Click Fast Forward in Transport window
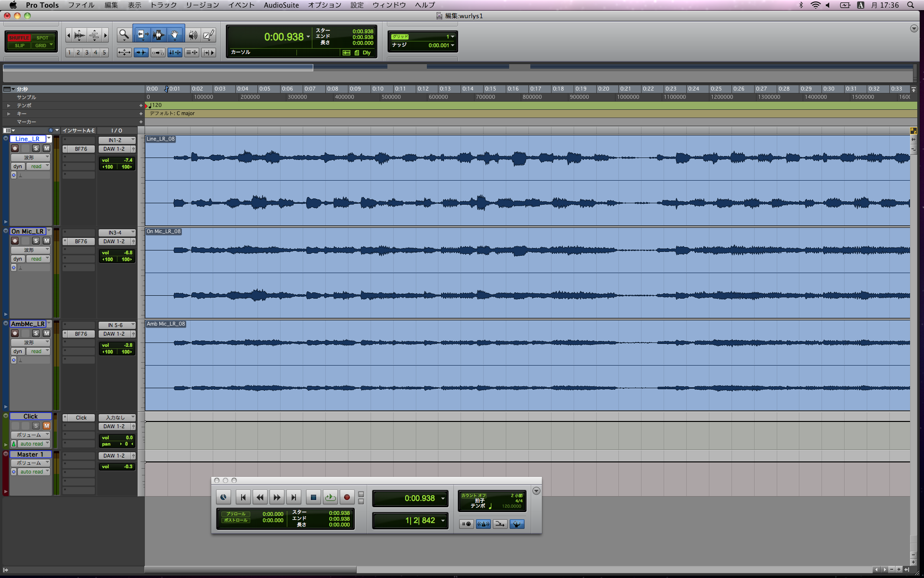 point(277,497)
